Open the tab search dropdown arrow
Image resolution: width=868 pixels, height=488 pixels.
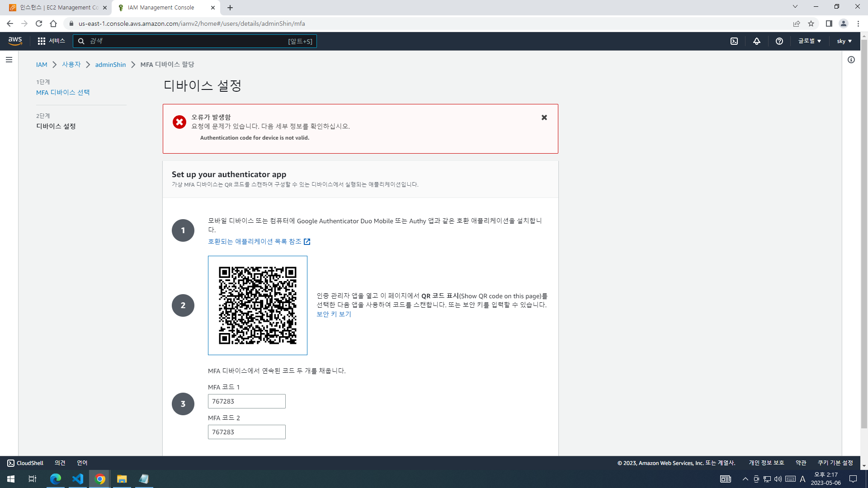(x=795, y=7)
